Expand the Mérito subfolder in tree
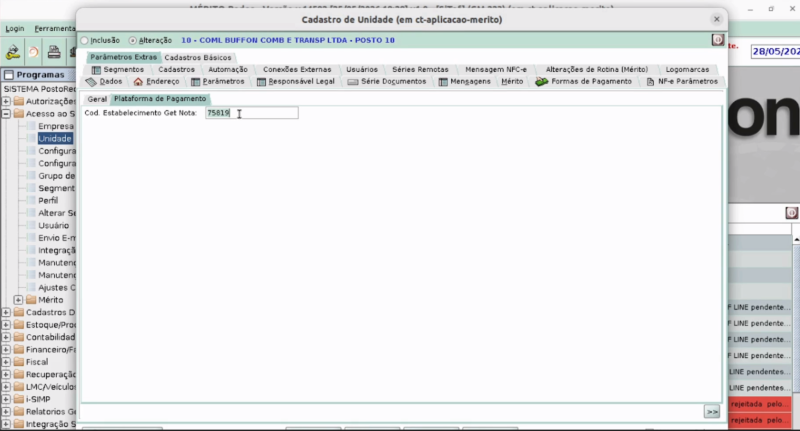The width and height of the screenshot is (800, 431). tap(18, 300)
